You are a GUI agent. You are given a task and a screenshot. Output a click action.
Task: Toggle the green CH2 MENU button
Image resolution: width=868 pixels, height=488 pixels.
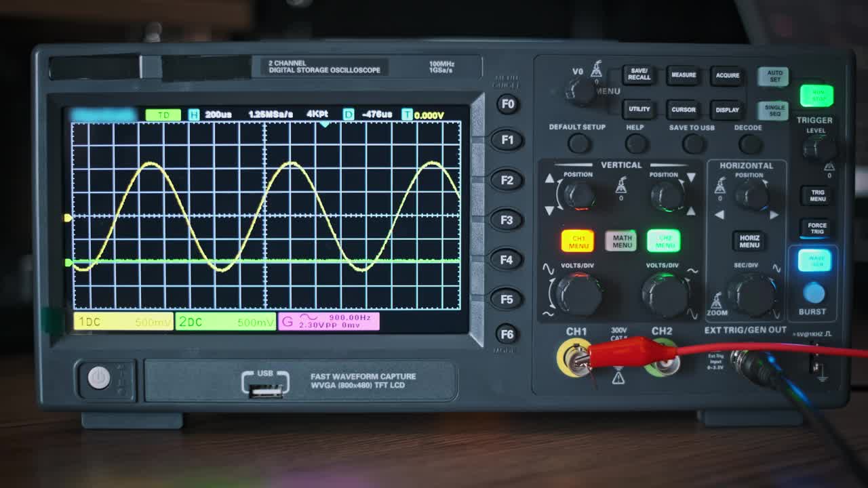(664, 241)
